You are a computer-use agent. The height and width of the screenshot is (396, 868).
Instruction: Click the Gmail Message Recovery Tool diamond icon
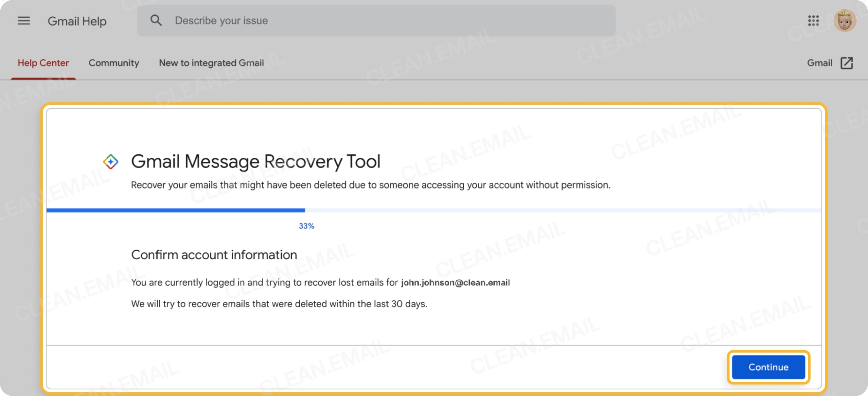point(110,161)
